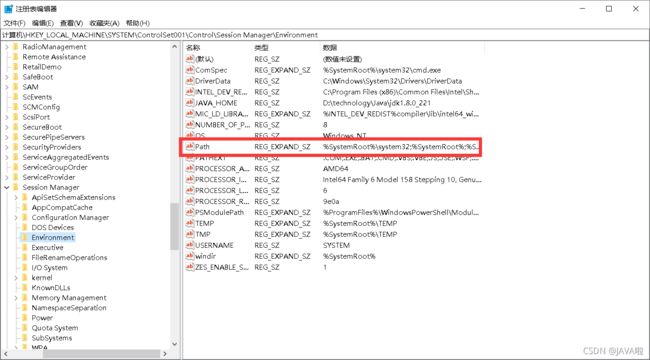Click the registry path address bar
The height and width of the screenshot is (360, 650).
coord(325,35)
